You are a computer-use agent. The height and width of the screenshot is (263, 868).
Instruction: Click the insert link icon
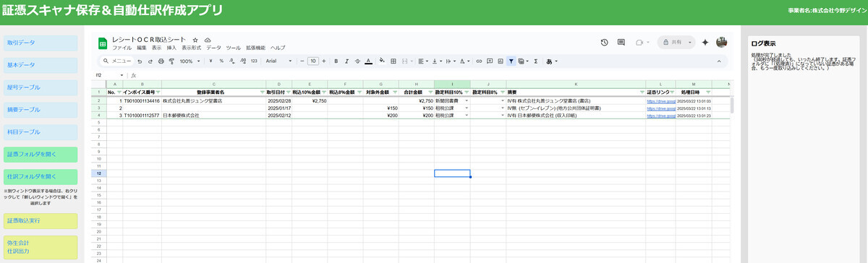[479, 61]
